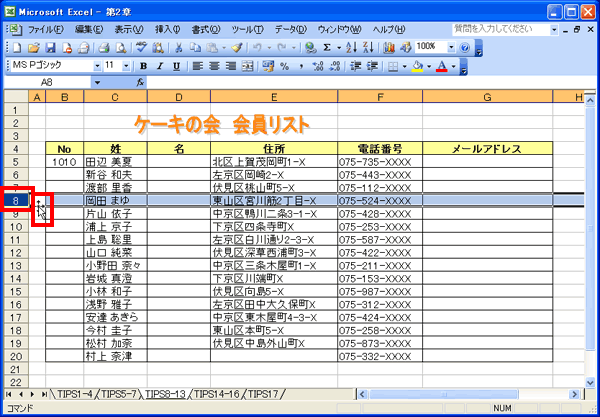This screenshot has height=417, width=600.
Task: Toggle italic formatting
Action: pyautogui.click(x=160, y=67)
